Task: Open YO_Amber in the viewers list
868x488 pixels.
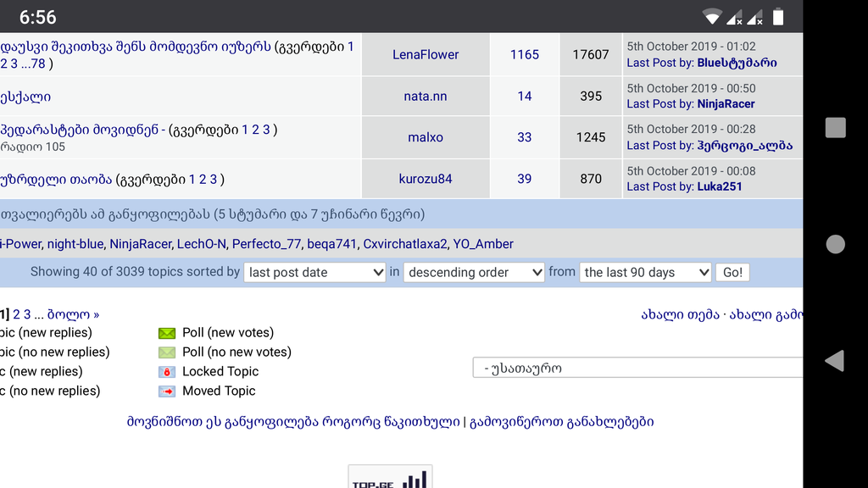Action: coord(483,244)
